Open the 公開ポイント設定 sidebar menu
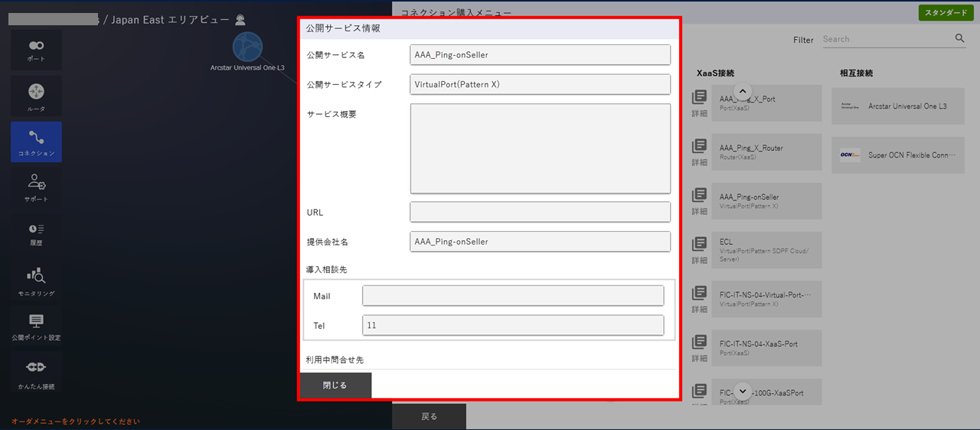 tap(36, 327)
